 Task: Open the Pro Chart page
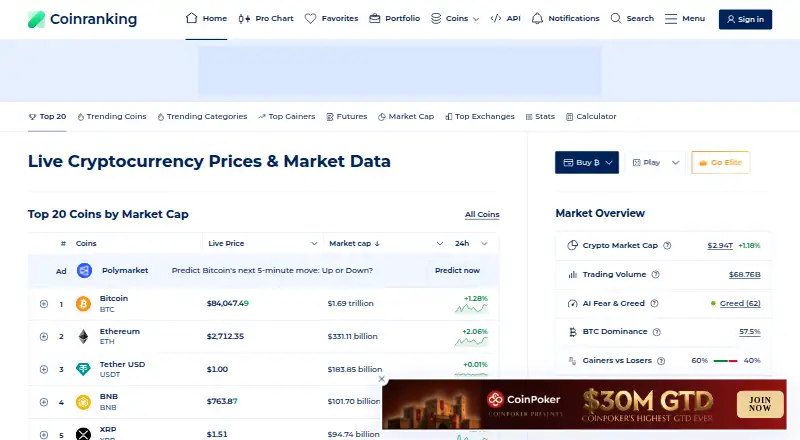(x=266, y=18)
